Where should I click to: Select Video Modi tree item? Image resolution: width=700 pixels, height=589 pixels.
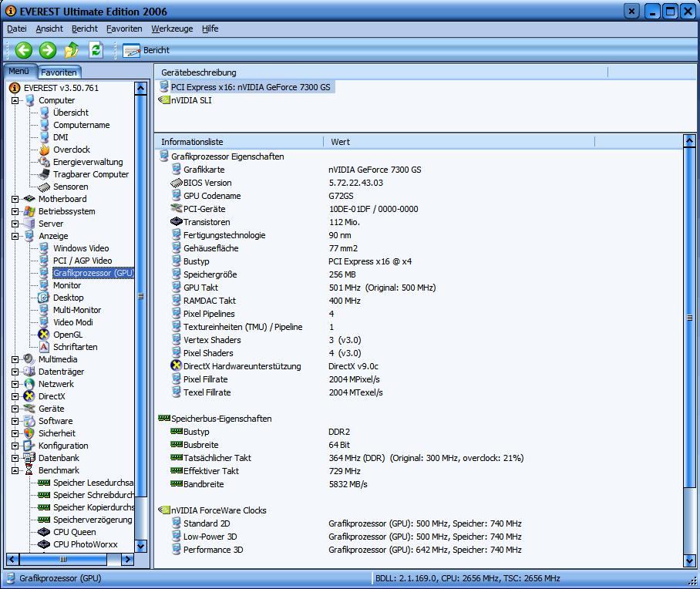[73, 322]
